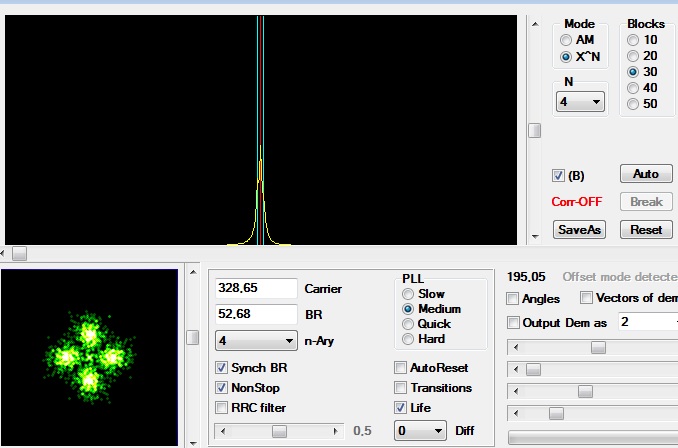The image size is (678, 448).
Task: Toggle the NonStop checkbox
Action: pyautogui.click(x=221, y=388)
